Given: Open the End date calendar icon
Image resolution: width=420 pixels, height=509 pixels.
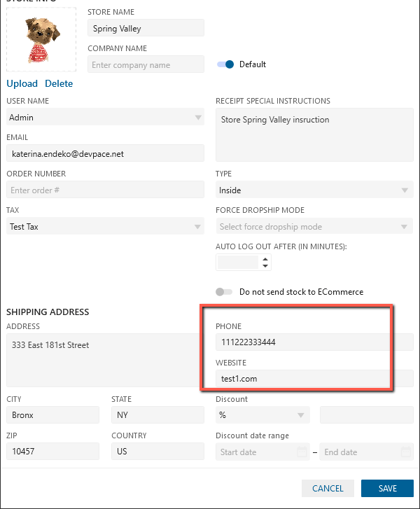Looking at the screenshot, I should point(406,452).
